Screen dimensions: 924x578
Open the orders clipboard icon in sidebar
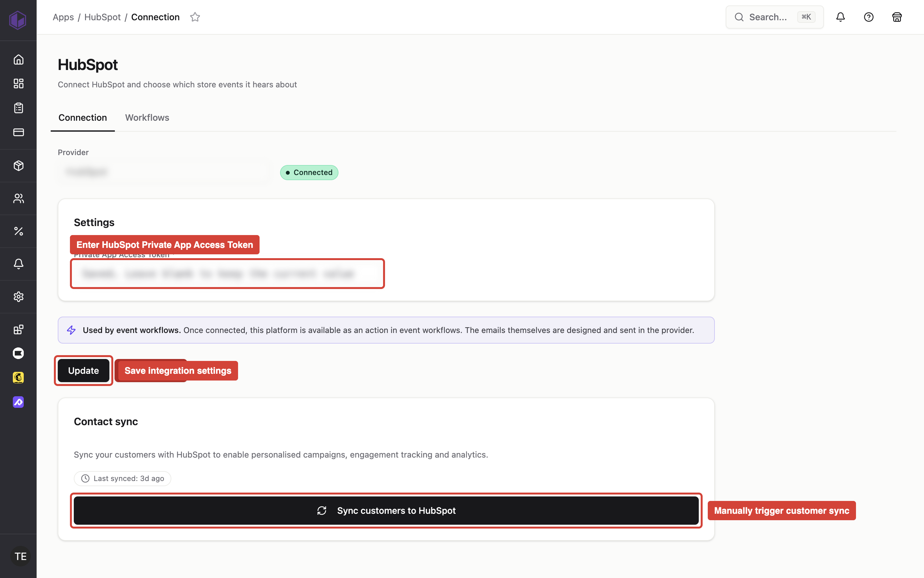[18, 108]
